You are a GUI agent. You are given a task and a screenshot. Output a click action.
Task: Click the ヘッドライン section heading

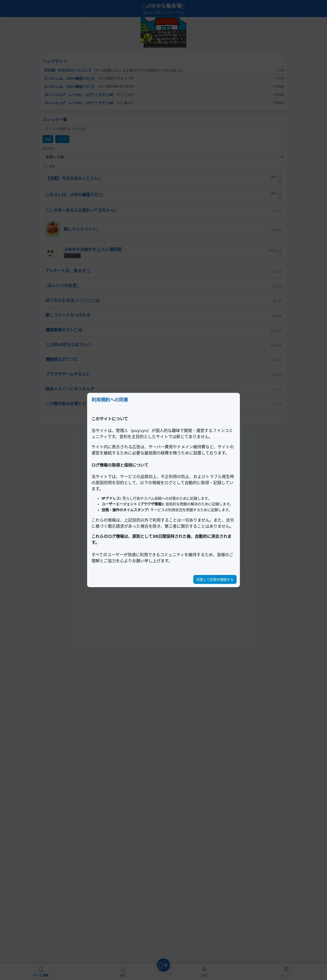coord(55,61)
